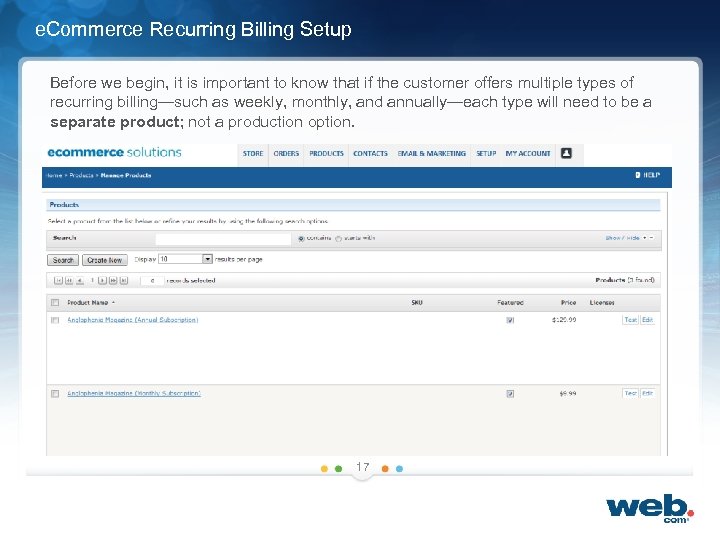This screenshot has height=540, width=720.
Task: Click Product Name sort arrow
Action: point(113,303)
